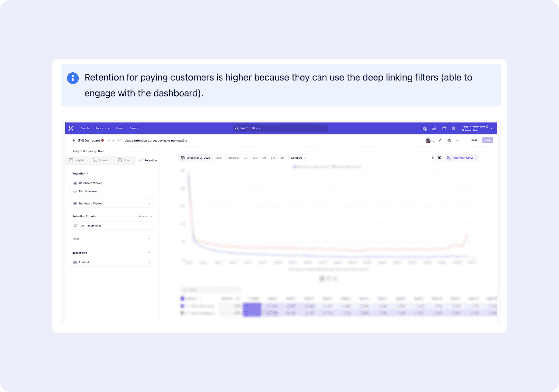Open the help question mark icon
This screenshot has height=392, width=559.
[444, 128]
